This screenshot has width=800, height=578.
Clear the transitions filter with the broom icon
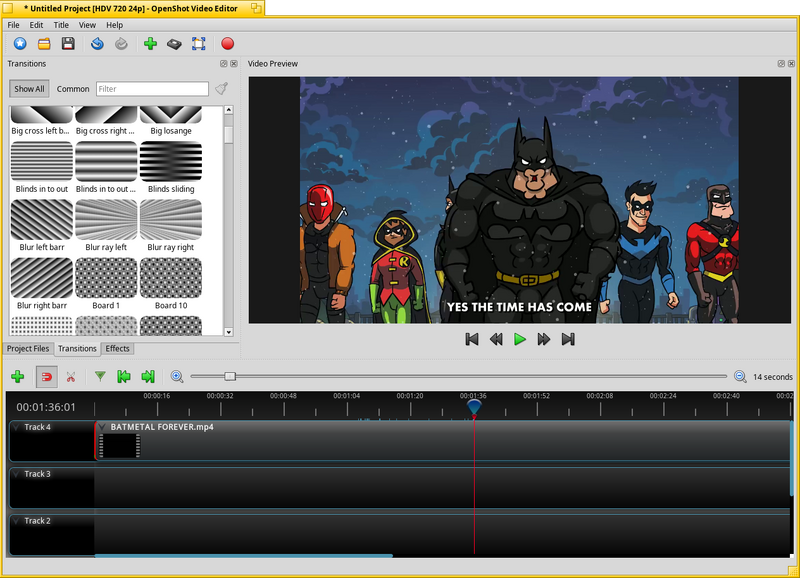(x=221, y=89)
